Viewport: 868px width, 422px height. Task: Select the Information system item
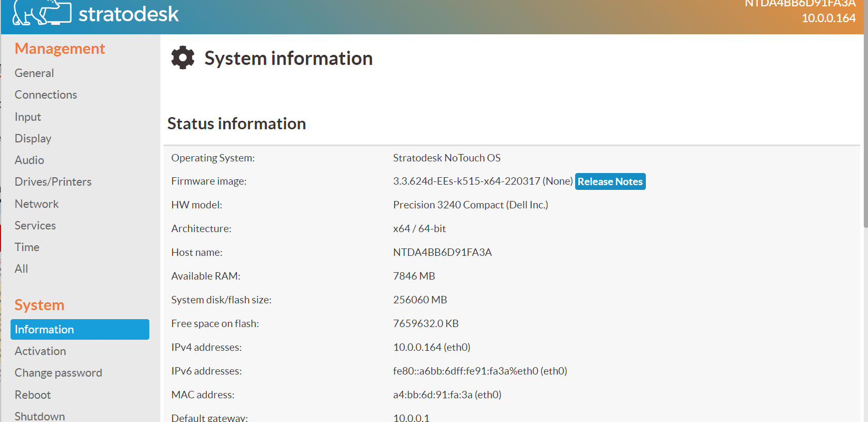point(80,329)
